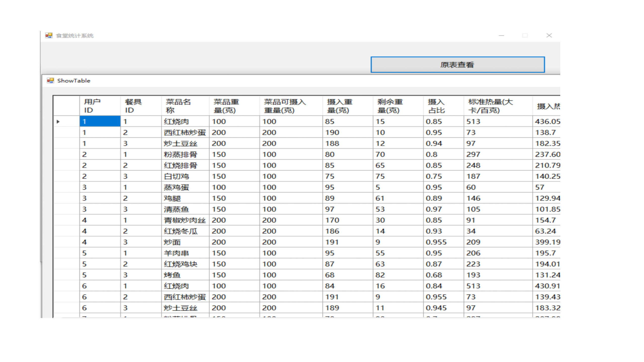Image resolution: width=644 pixels, height=362 pixels.
Task: Select the 青椒炒肉丝 cell
Action: (x=185, y=220)
